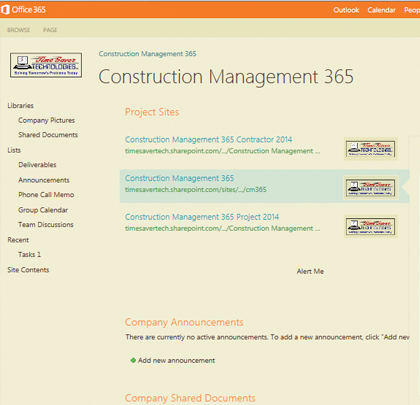
Task: Open the Deliverables list
Action: coord(37,165)
